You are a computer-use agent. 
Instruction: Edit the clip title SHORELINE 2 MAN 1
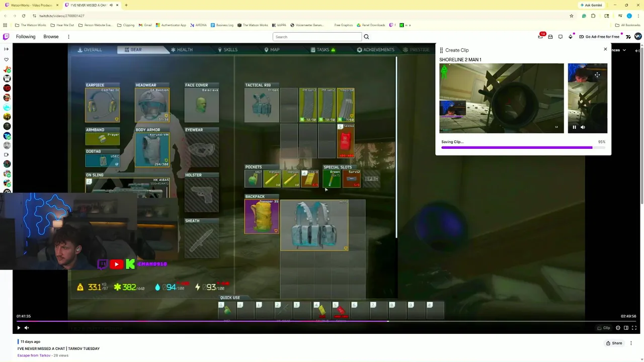460,60
